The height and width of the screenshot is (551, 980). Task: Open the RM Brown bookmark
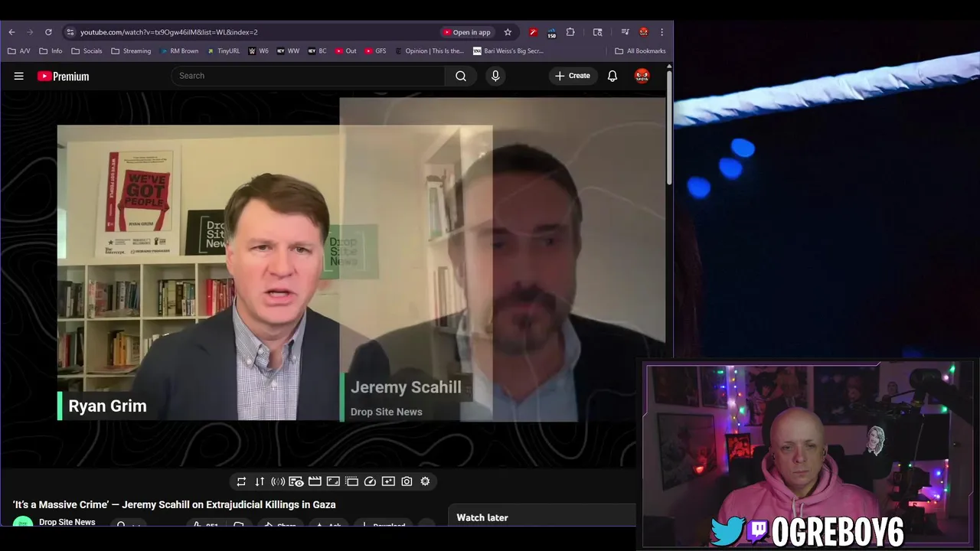coord(178,51)
